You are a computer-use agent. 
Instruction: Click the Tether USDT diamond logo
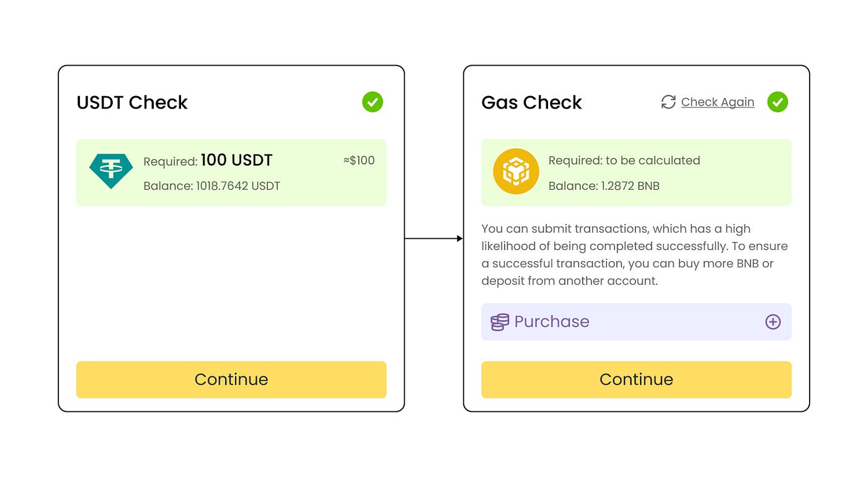click(111, 172)
